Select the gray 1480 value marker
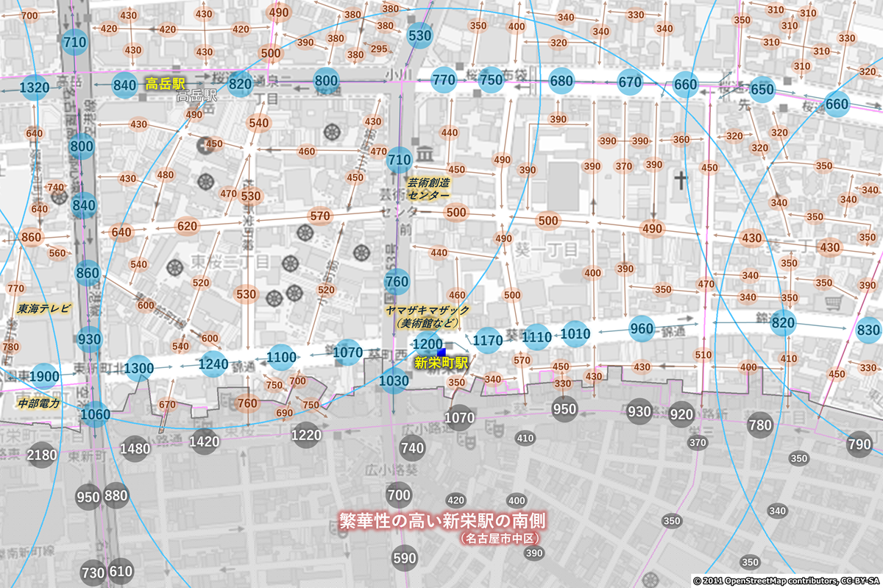883x588 pixels. tap(135, 448)
